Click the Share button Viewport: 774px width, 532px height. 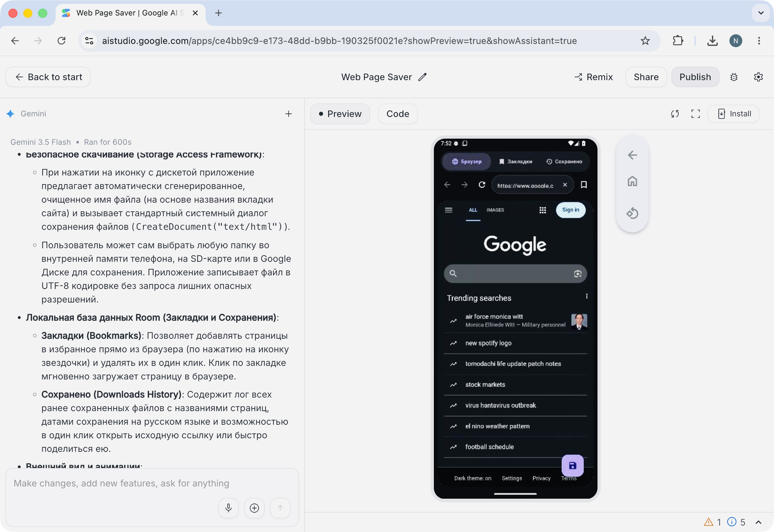(646, 77)
